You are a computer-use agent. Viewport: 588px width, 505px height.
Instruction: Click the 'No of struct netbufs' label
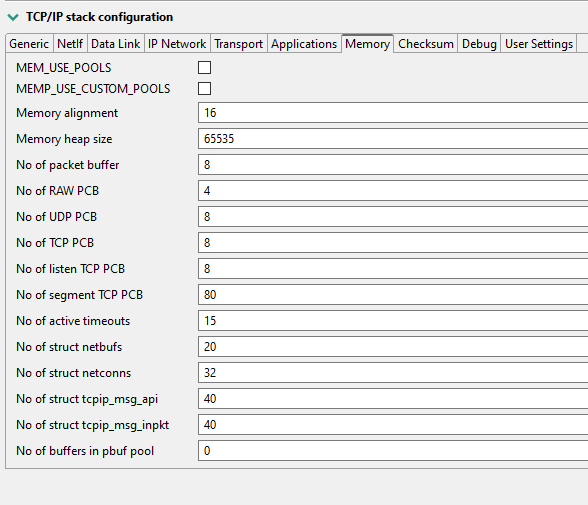69,347
